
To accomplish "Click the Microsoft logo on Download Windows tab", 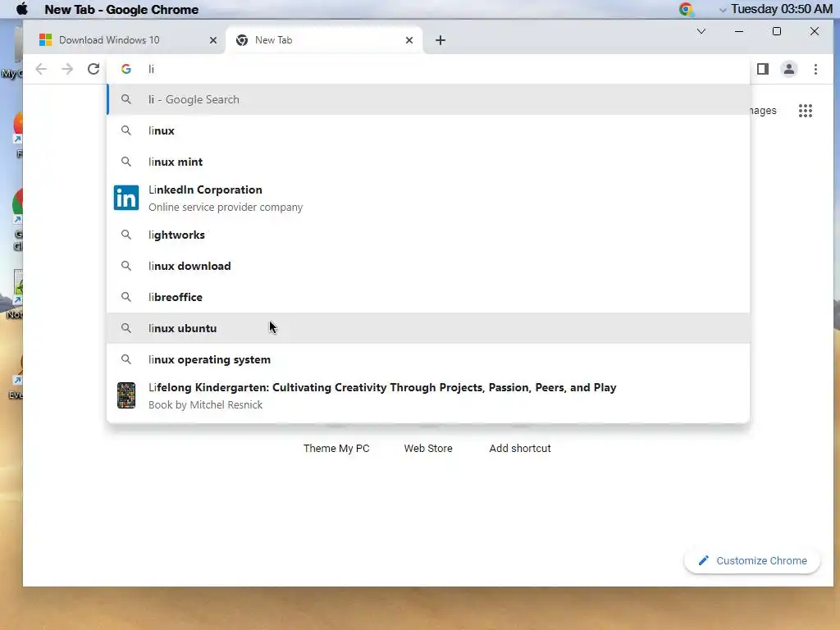I will tap(46, 39).
